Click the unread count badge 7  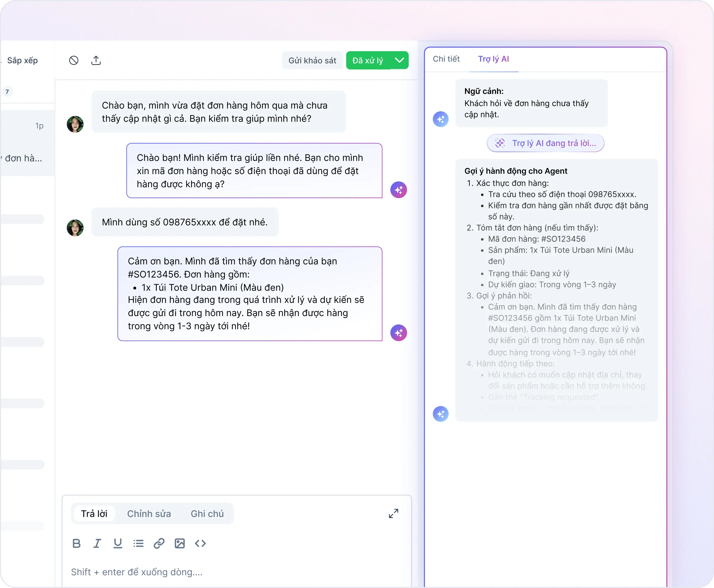[7, 91]
